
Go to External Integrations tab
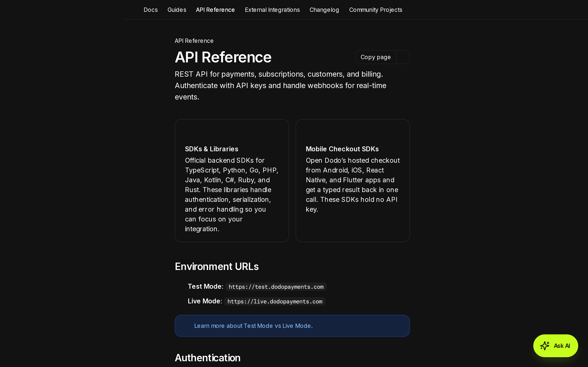point(272,10)
